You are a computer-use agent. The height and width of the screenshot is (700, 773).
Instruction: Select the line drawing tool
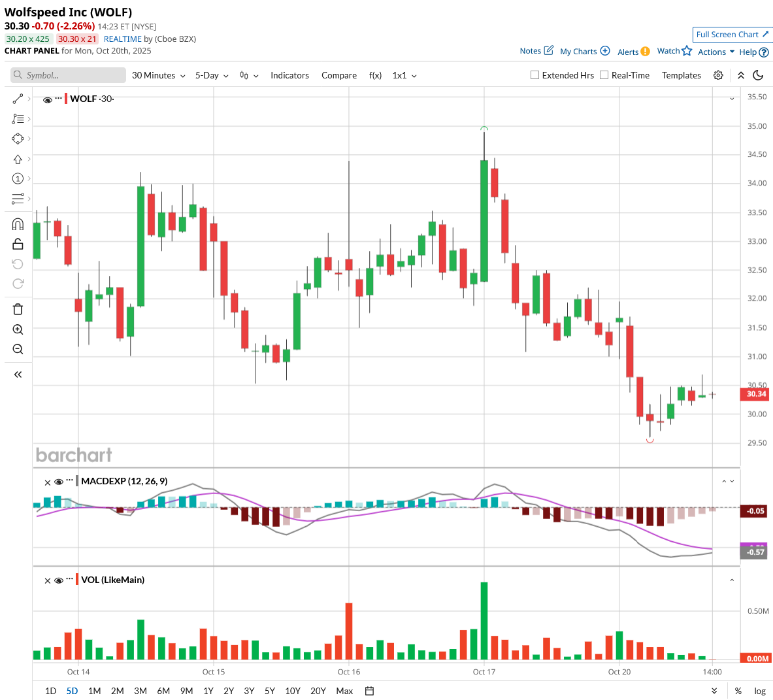pyautogui.click(x=18, y=99)
